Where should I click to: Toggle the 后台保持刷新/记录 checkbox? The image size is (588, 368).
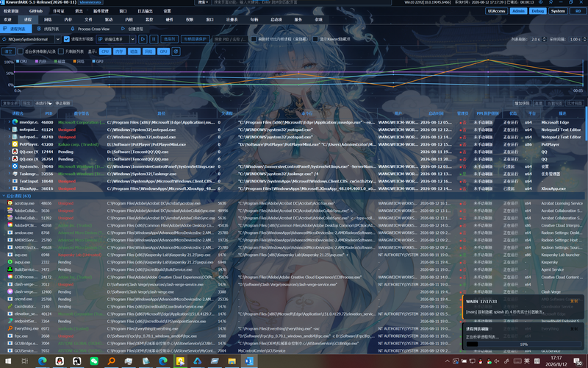(x=21, y=52)
